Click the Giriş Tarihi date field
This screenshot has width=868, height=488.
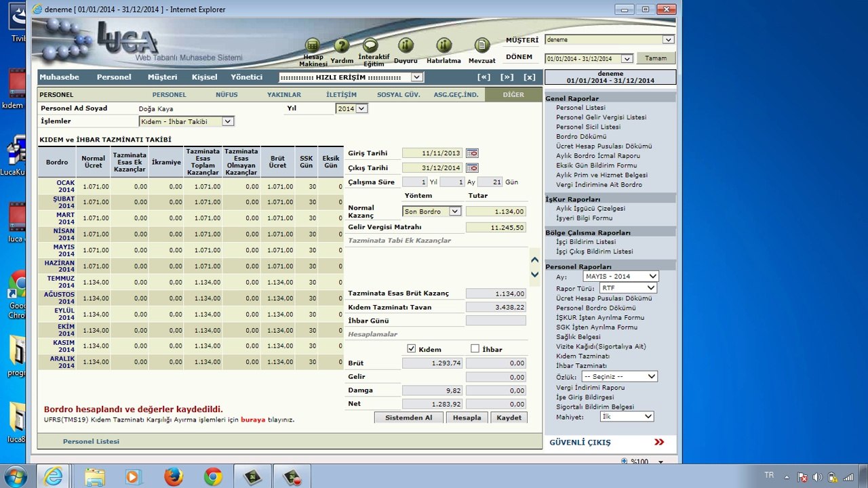pyautogui.click(x=433, y=153)
